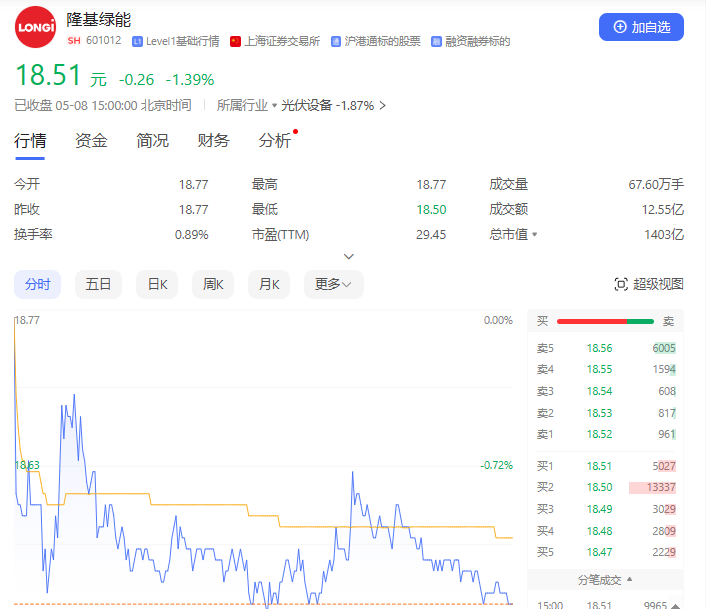Screen dimensions: 706x609
Task: Switch to the 资金 tab
Action: (91, 141)
